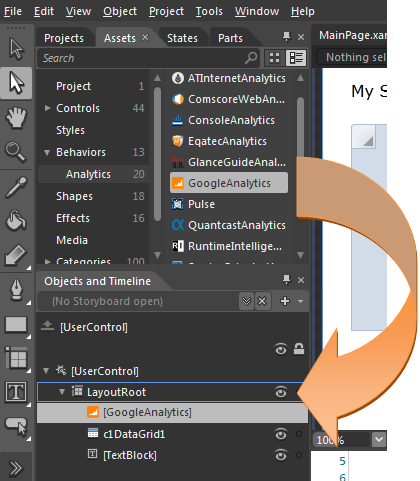Select the Button control tool
The image size is (420, 481).
[x=16, y=426]
